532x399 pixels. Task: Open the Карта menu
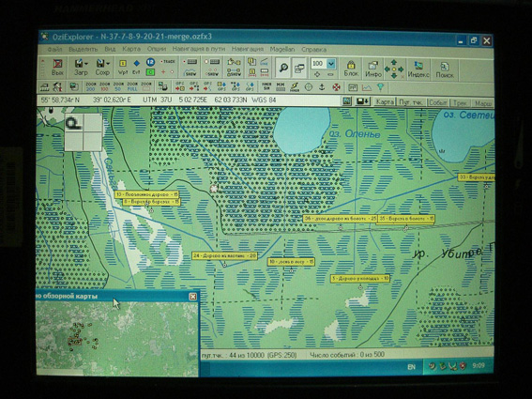tap(131, 49)
